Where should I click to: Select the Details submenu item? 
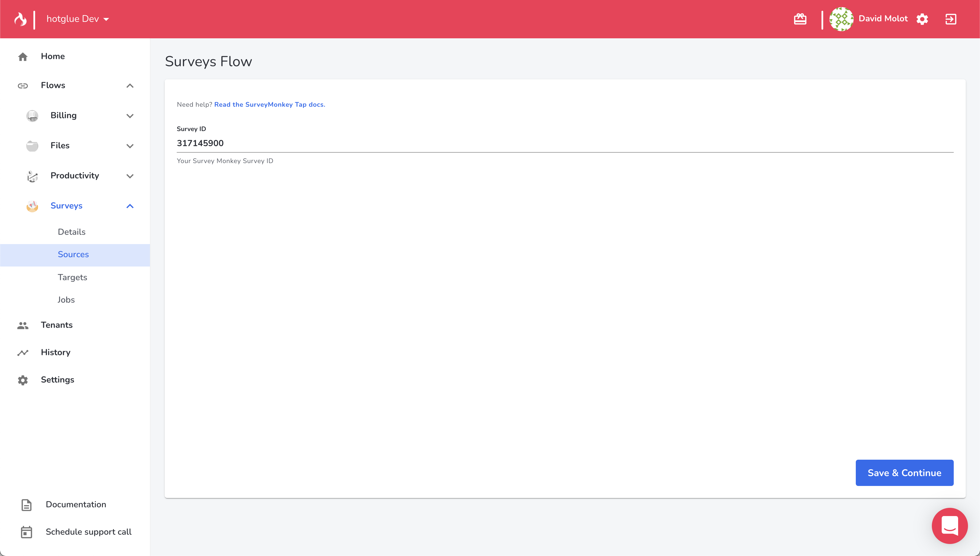pyautogui.click(x=71, y=232)
